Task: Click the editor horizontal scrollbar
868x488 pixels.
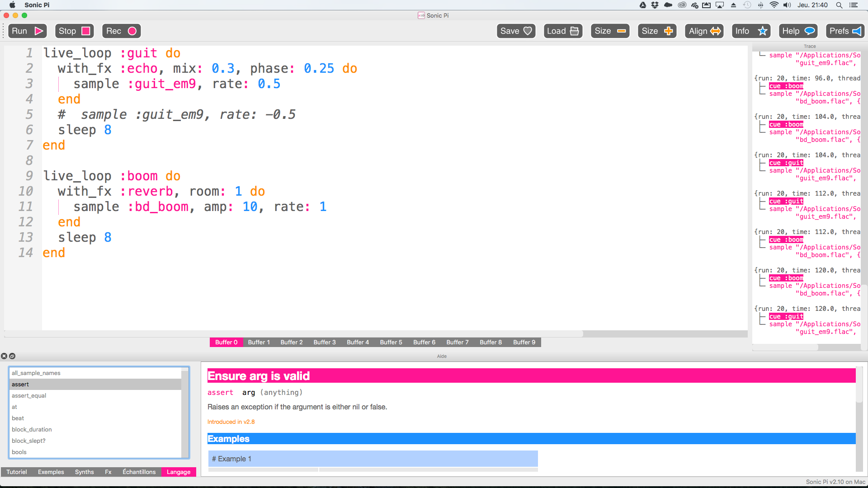Action: click(x=376, y=334)
